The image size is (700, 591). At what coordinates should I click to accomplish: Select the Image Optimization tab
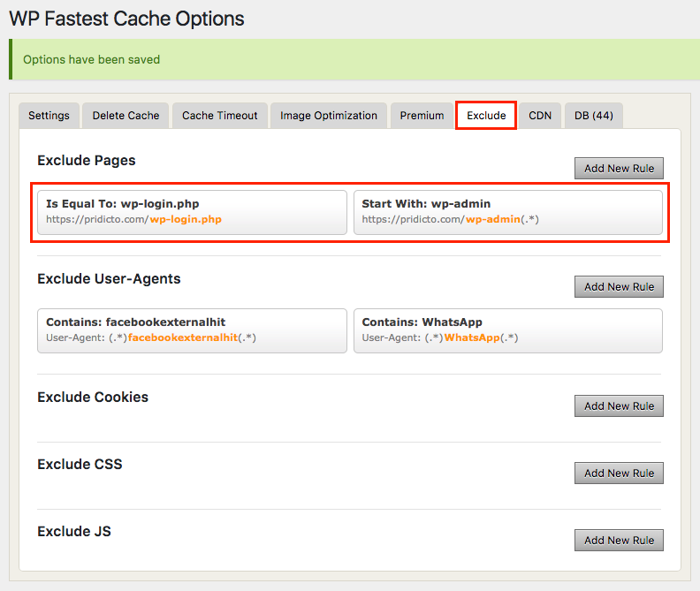[329, 116]
